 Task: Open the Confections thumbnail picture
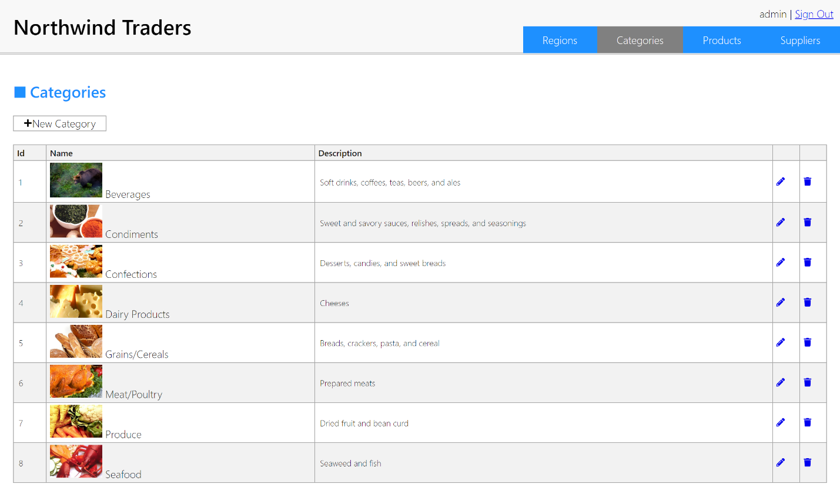click(x=76, y=261)
